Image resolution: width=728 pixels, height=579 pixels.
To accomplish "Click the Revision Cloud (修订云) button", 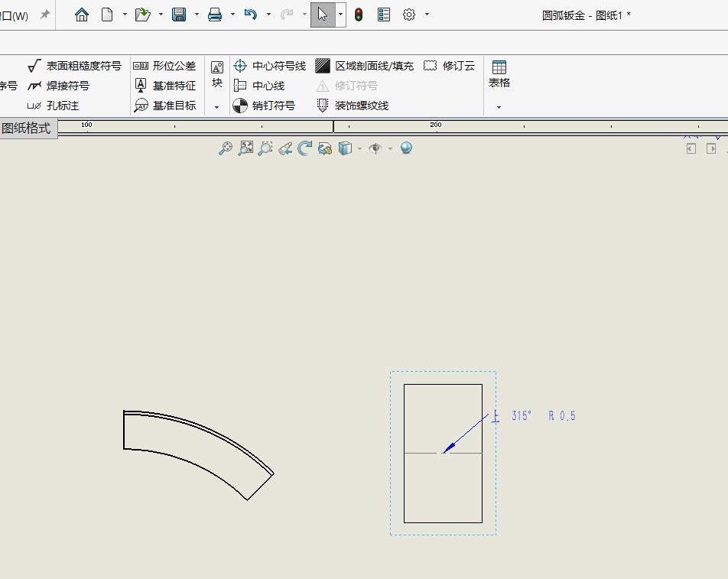I will click(x=450, y=66).
